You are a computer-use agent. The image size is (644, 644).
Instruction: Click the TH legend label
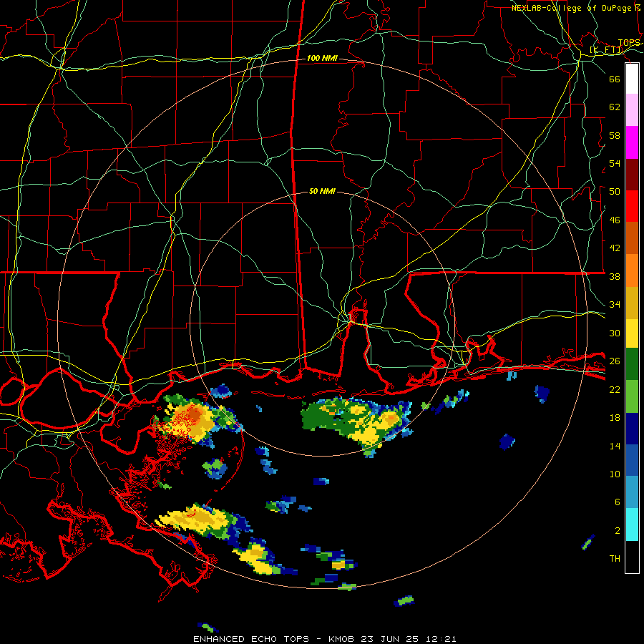(615, 559)
